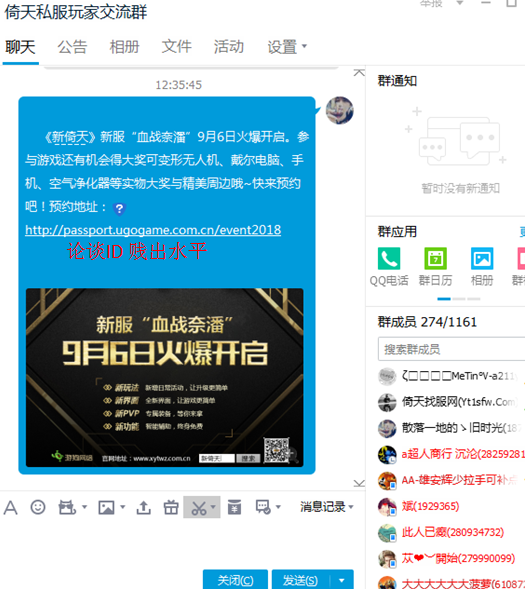Click the 群通知 panel heading
The image size is (525, 589).
397,81
